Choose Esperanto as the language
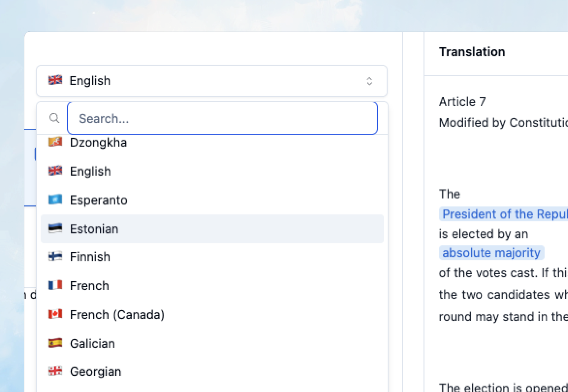568x392 pixels. pos(99,200)
